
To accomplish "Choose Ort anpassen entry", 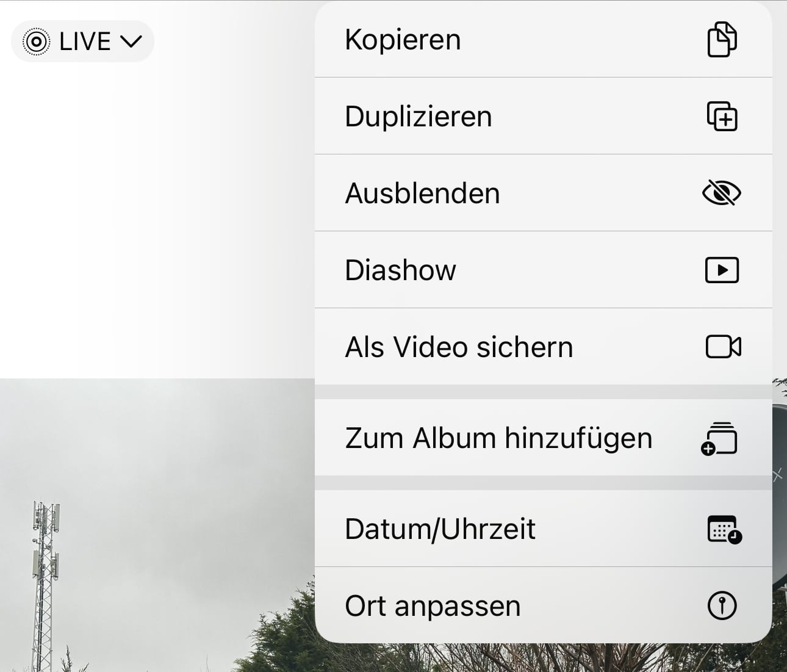I will 433,606.
